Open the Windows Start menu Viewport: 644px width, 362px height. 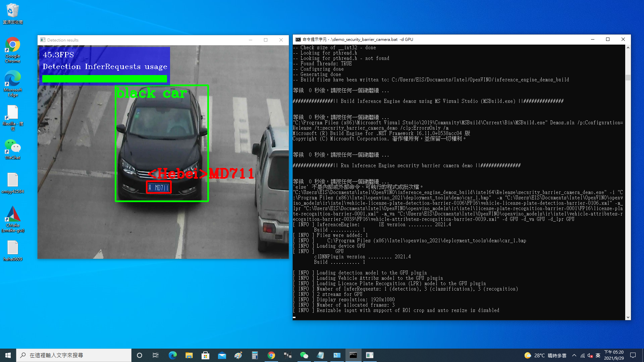(8, 355)
